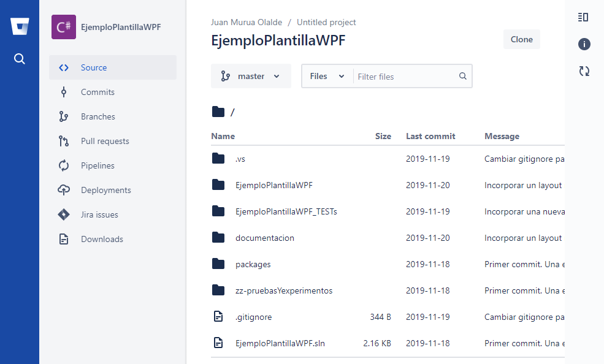The image size is (604, 364).
Task: Open the Deployments section
Action: pyautogui.click(x=113, y=190)
